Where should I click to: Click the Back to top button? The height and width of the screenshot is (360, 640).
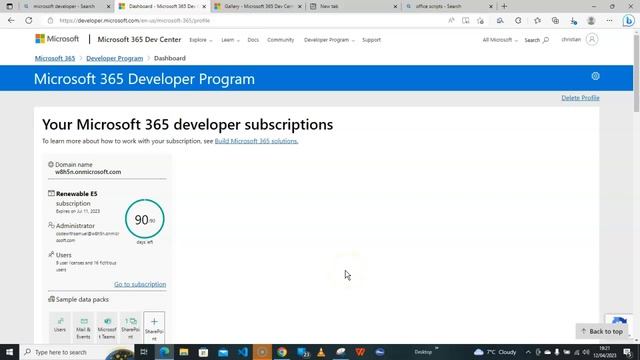coord(602,331)
